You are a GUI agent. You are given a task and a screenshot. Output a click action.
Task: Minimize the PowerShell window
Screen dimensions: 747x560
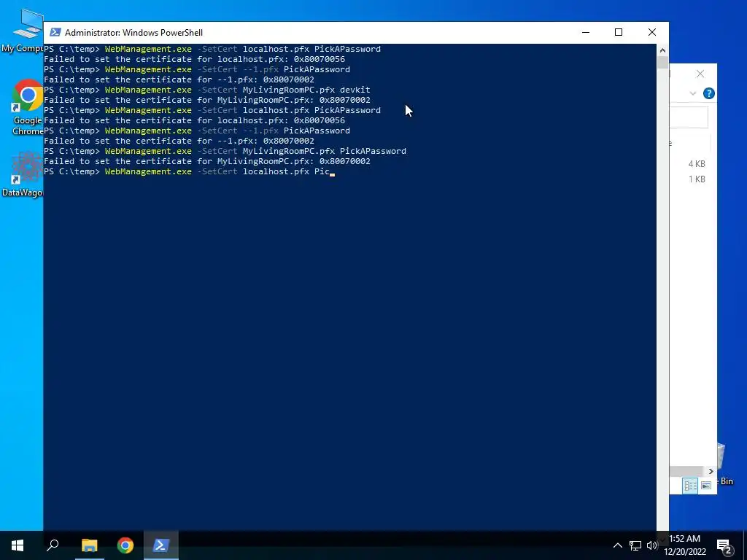click(586, 32)
